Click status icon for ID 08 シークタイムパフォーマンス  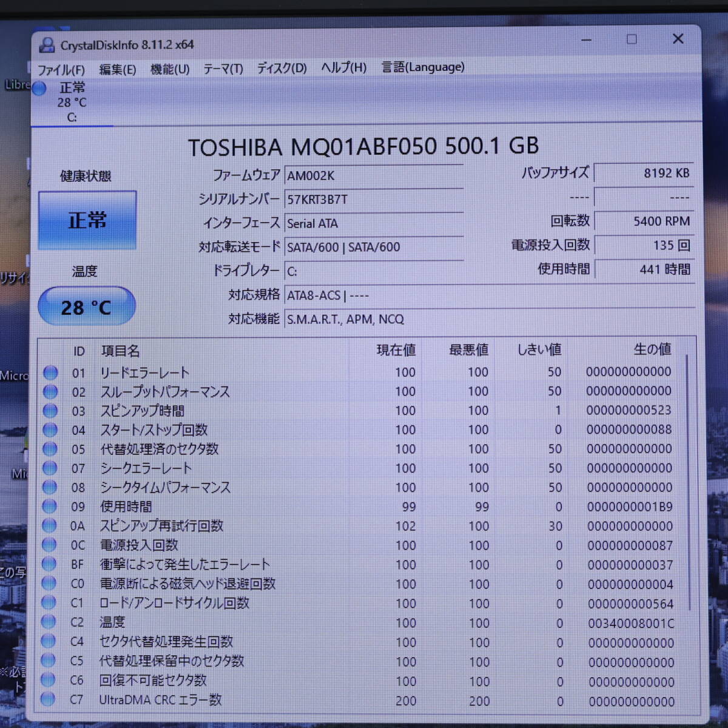(x=50, y=487)
